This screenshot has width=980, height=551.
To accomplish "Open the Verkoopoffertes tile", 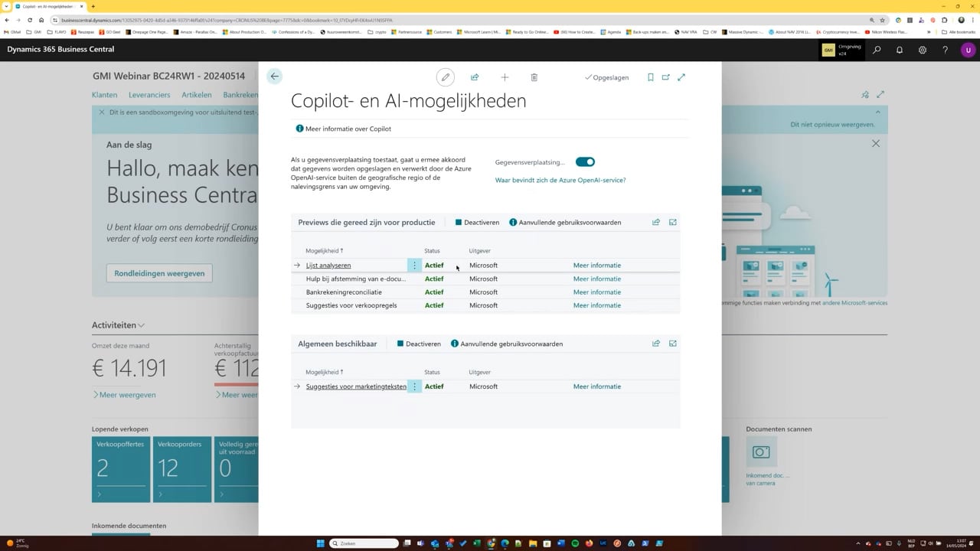I will click(121, 469).
